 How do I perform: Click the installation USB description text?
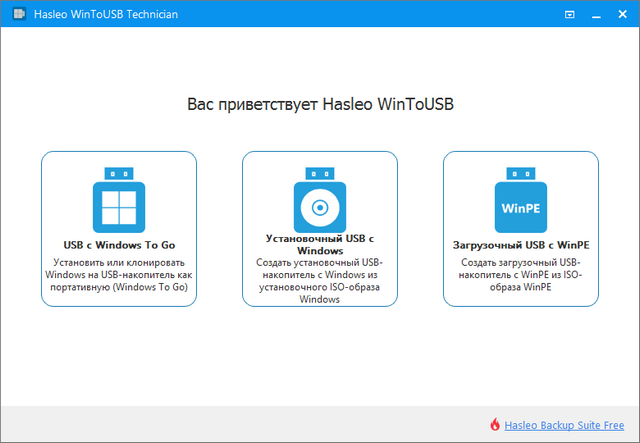[320, 280]
